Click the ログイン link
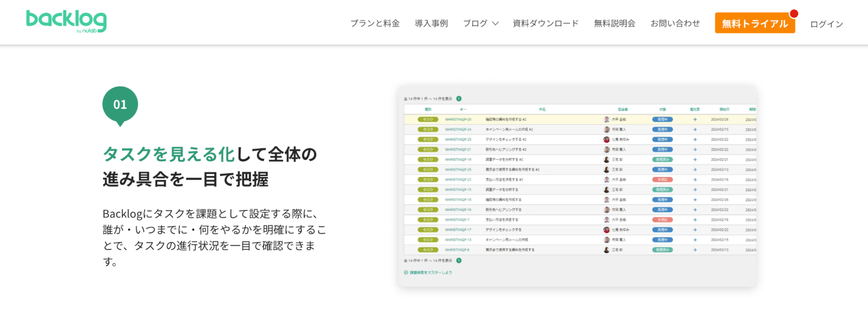The image size is (868, 324). coord(827,24)
